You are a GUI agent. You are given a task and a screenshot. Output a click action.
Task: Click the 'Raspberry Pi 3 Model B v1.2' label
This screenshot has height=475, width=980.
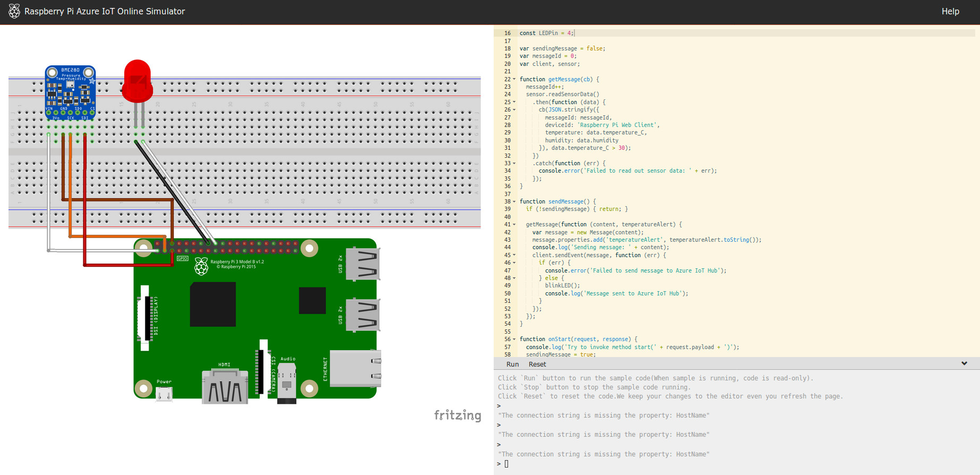point(237,262)
